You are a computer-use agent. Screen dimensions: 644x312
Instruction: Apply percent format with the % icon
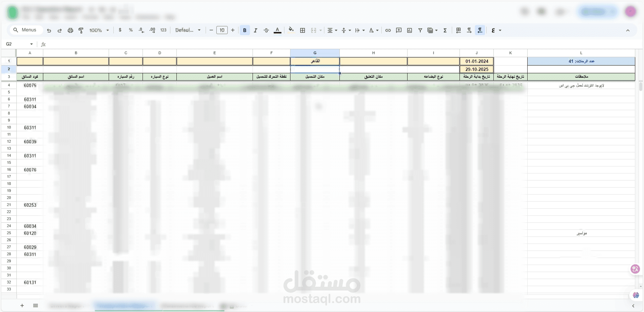click(x=131, y=30)
